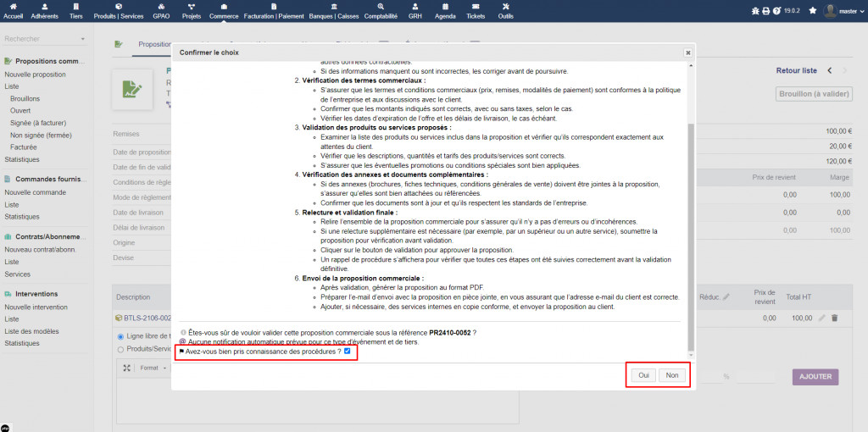This screenshot has height=432, width=868.
Task: Open the Format dropdown in editor
Action: pyautogui.click(x=152, y=368)
